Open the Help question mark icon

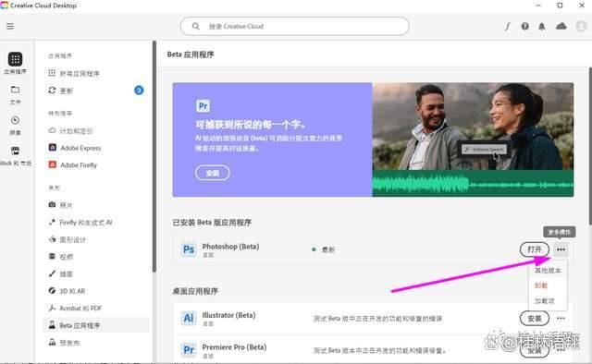tap(524, 26)
